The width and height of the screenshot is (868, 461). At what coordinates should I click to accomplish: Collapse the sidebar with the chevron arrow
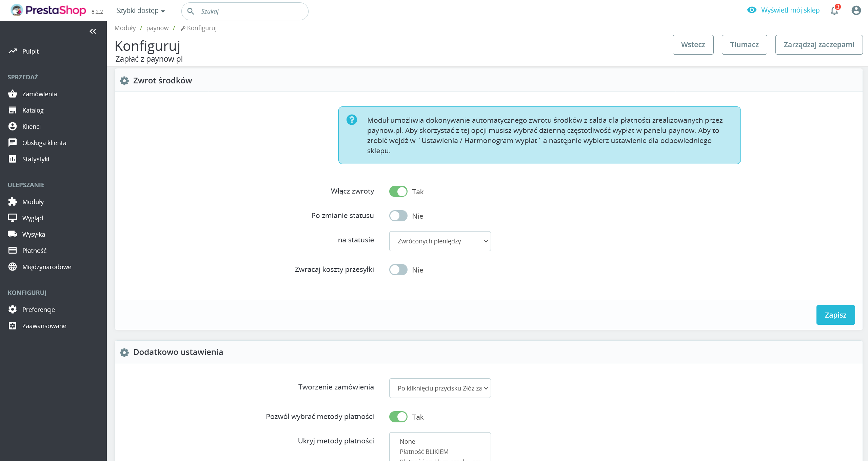pos(93,31)
